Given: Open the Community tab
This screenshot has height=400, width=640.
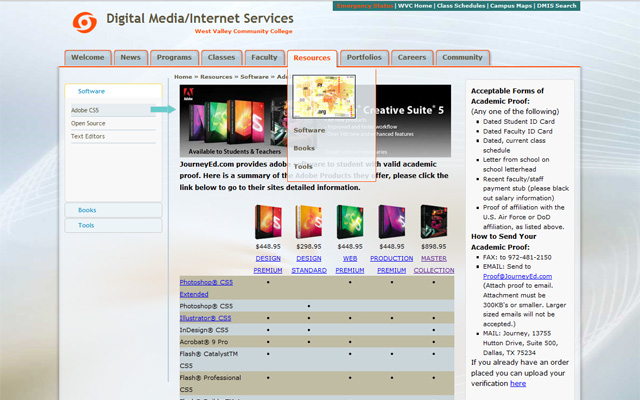Looking at the screenshot, I should click(462, 58).
